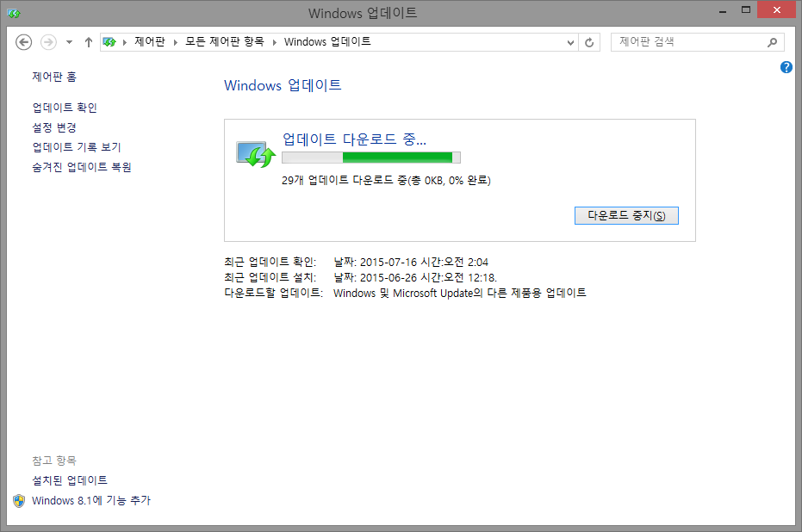Stop download with 다운로드 중지 button
The width and height of the screenshot is (802, 532).
pyautogui.click(x=626, y=216)
